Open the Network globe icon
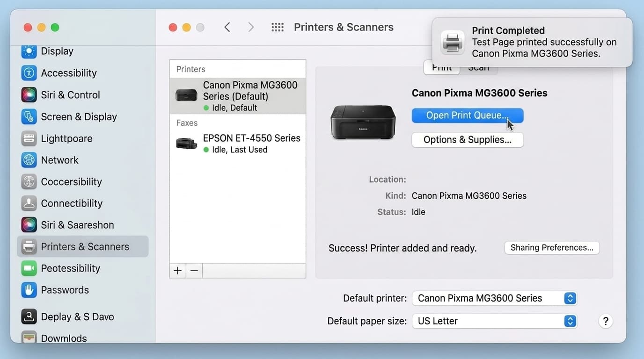The height and width of the screenshot is (359, 644). [29, 160]
